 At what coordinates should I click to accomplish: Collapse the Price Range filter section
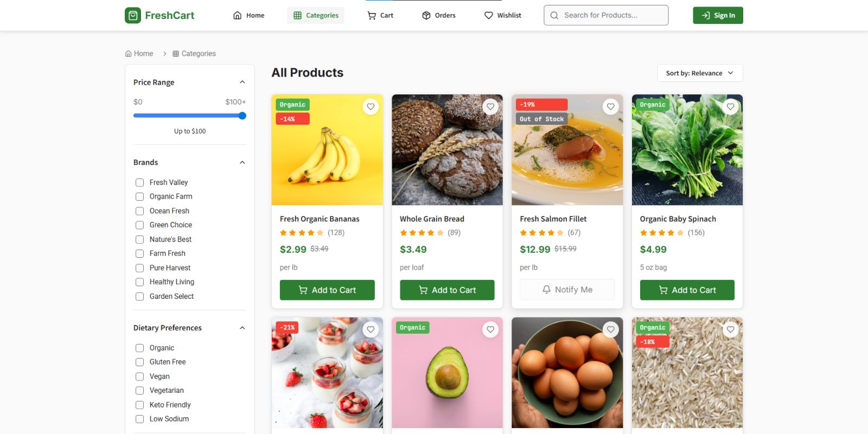point(242,82)
